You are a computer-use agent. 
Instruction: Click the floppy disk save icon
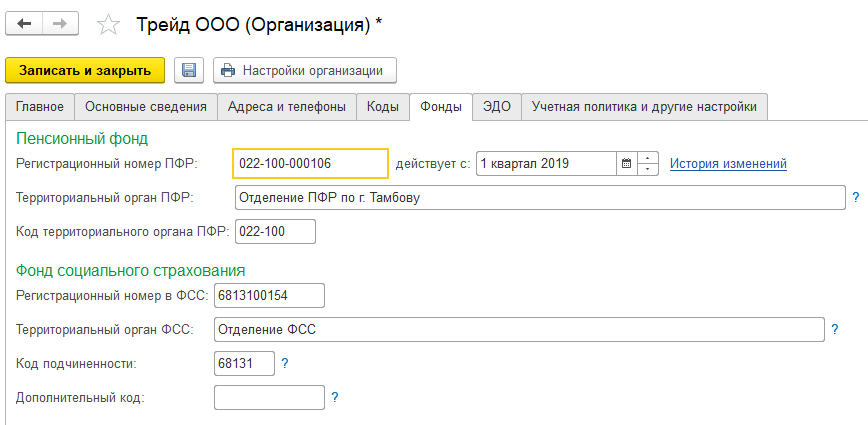(x=189, y=70)
